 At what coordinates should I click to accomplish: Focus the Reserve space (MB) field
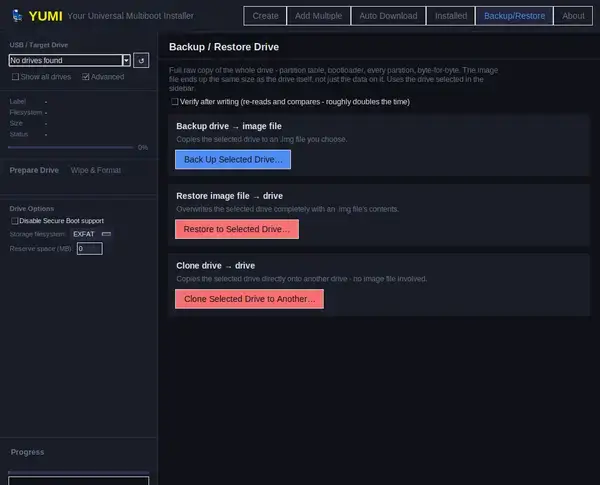point(90,249)
